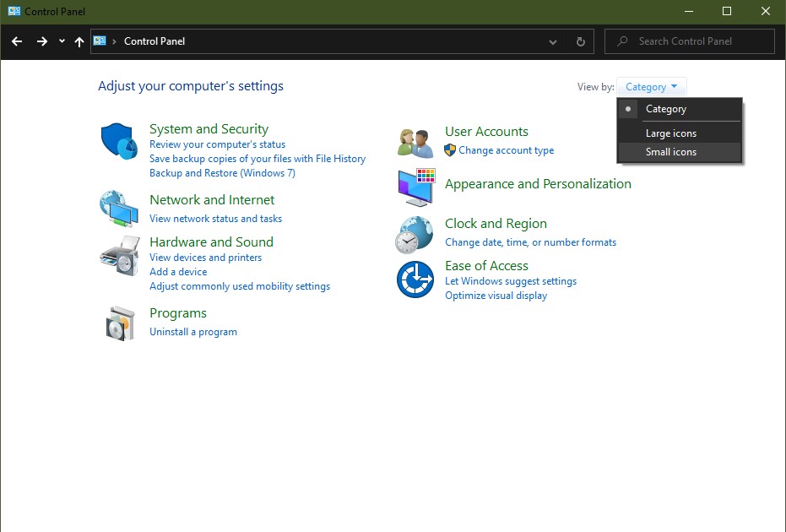Click Optimize visual display link
This screenshot has height=532, width=786.
(496, 296)
